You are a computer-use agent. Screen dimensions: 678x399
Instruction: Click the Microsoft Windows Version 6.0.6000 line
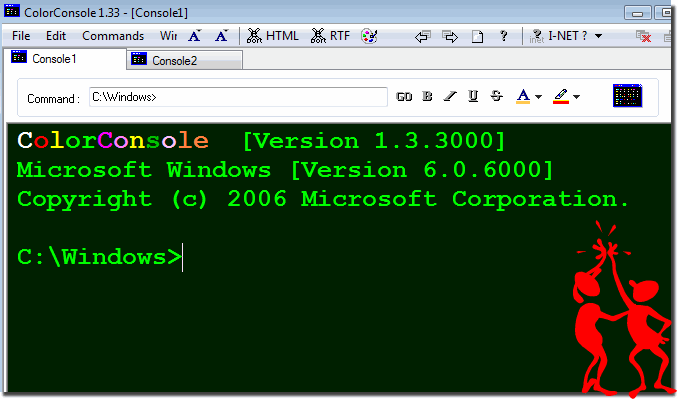[x=285, y=170]
